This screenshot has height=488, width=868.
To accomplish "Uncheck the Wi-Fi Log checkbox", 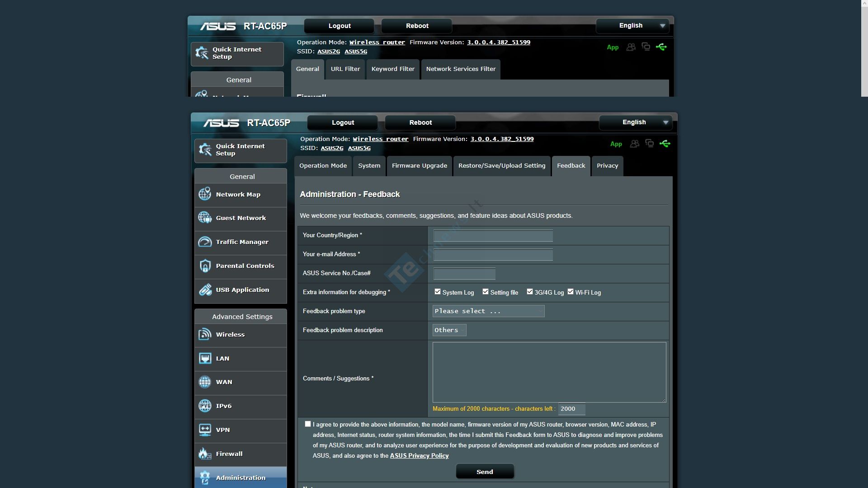I will tap(571, 292).
